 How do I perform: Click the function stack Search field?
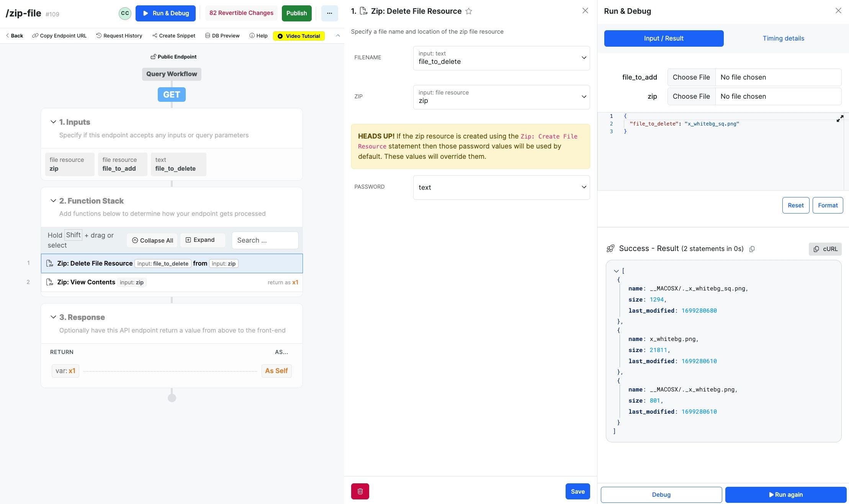tap(265, 240)
